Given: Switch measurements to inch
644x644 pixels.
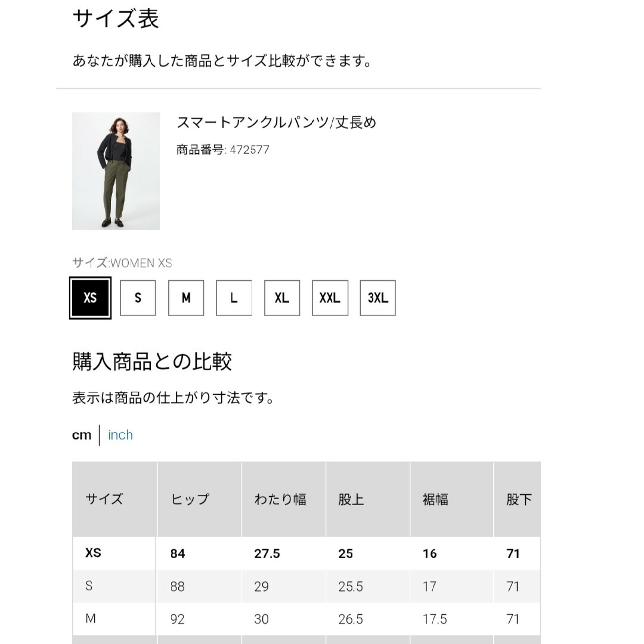Looking at the screenshot, I should tap(120, 435).
